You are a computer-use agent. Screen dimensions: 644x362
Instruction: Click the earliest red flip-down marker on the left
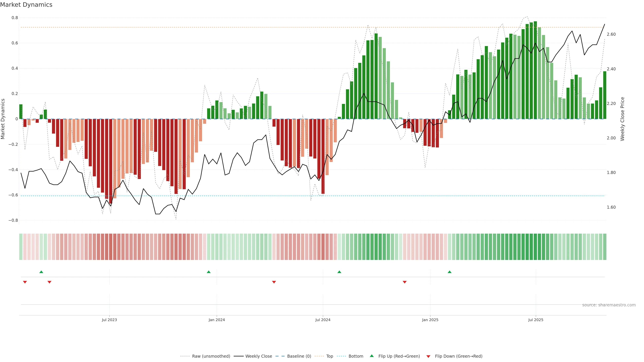tap(25, 282)
